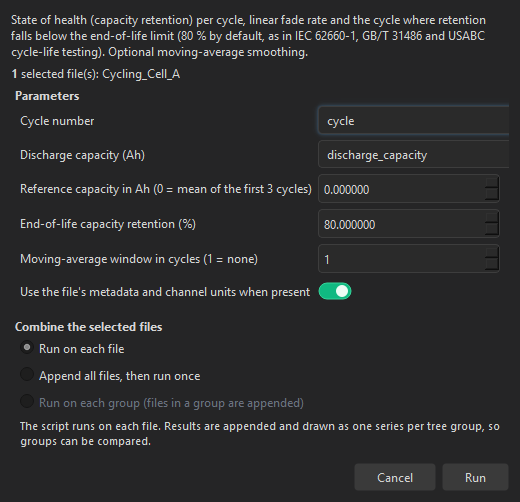This screenshot has height=502, width=520.
Task: Increase Reference capacity with up stepper
Action: point(492,183)
